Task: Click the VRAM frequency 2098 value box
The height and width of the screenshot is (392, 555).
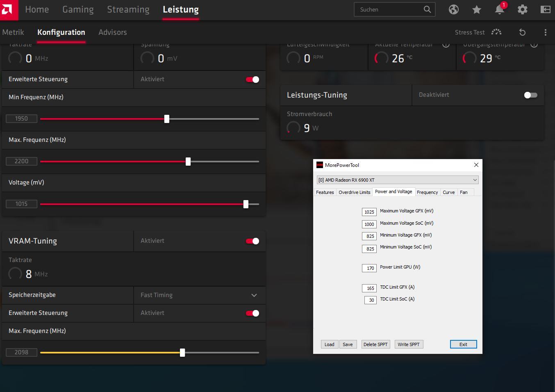Action: point(21,353)
